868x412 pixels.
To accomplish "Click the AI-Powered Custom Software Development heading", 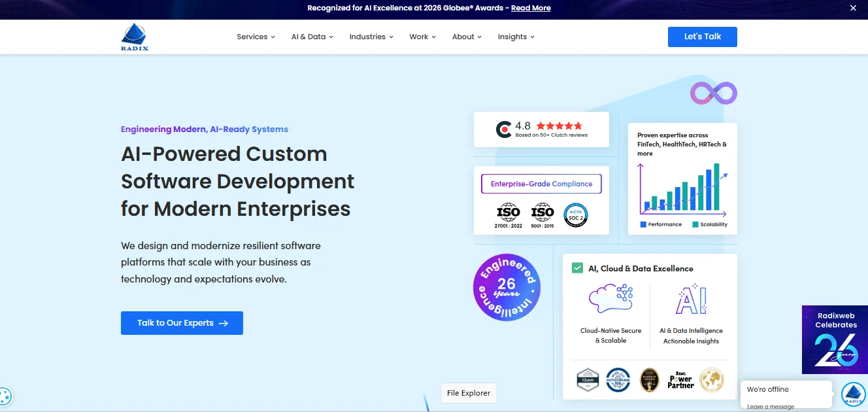I will click(238, 181).
